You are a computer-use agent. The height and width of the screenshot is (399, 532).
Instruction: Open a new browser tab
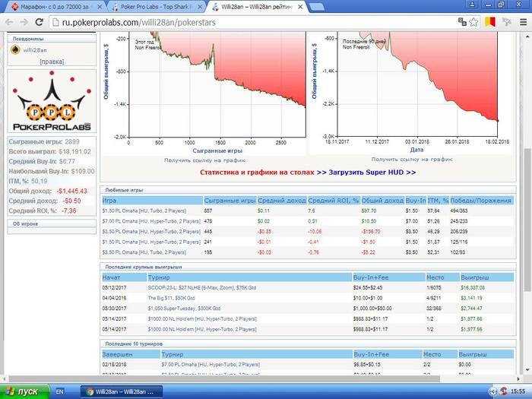point(317,7)
